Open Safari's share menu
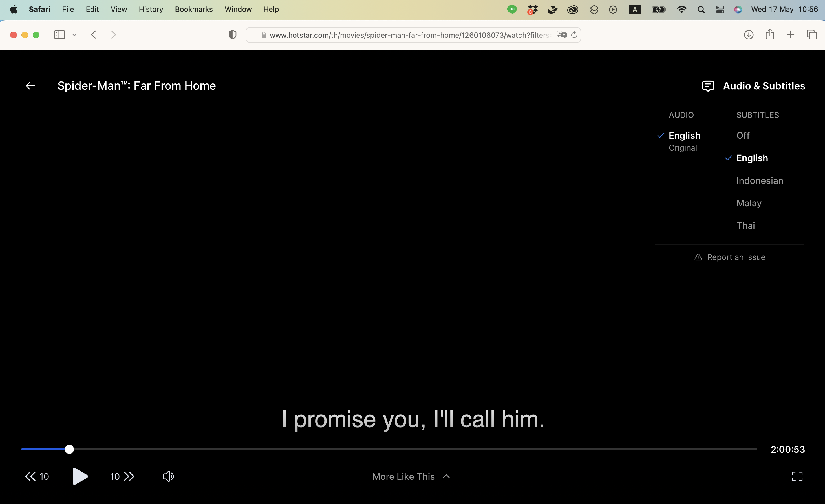 [x=769, y=34]
